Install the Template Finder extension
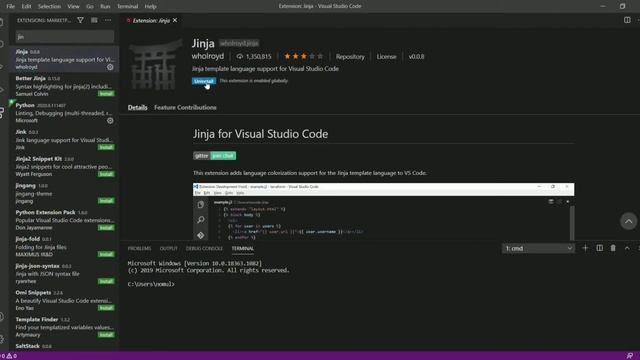The image size is (640, 360). (x=106, y=334)
